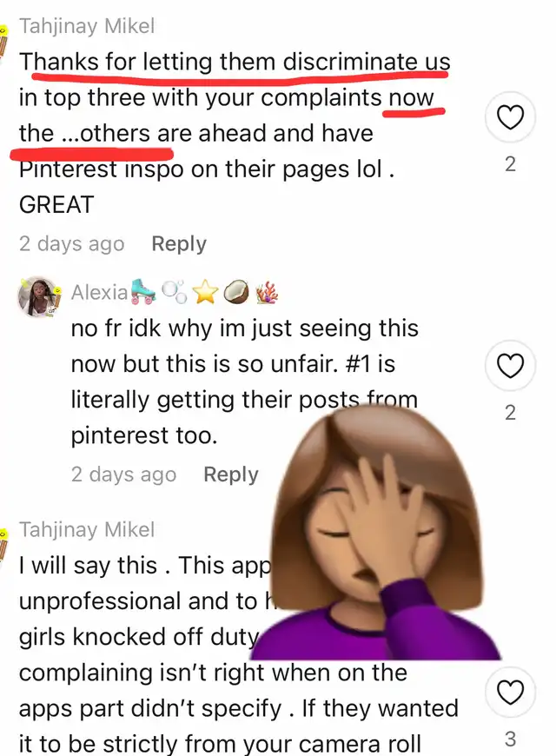
Task: Click the bubbles emoji next to Alexia
Action: [174, 292]
